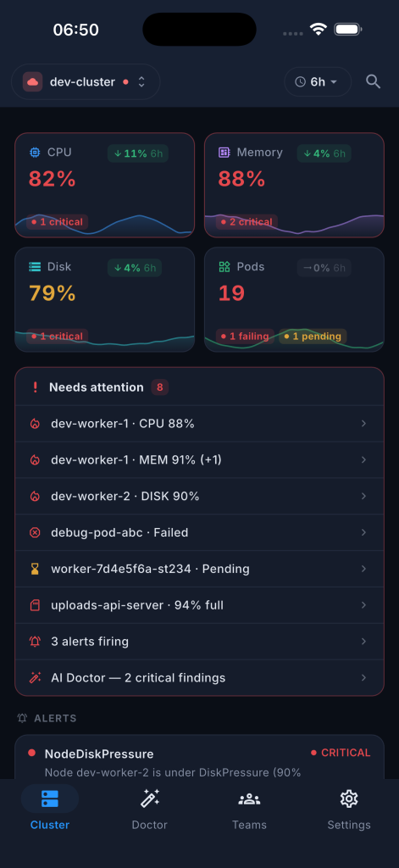Viewport: 399px width, 868px height.
Task: Open the Settings tab
Action: (x=349, y=809)
